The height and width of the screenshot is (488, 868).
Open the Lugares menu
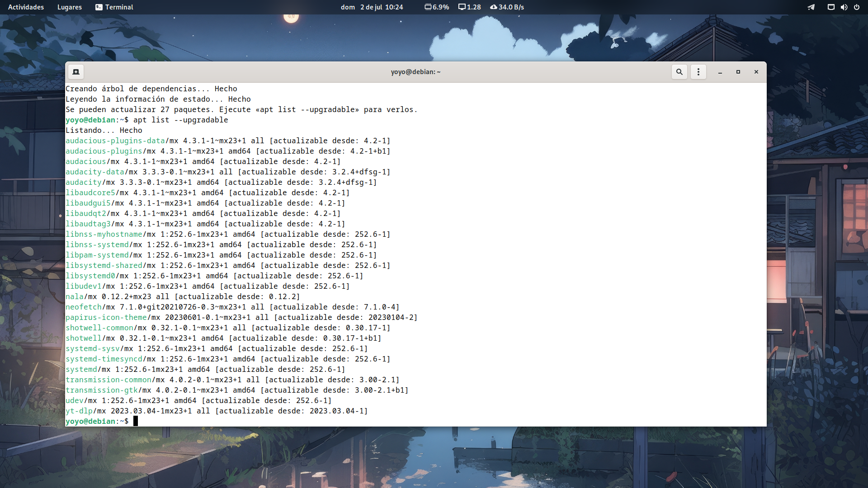(69, 7)
